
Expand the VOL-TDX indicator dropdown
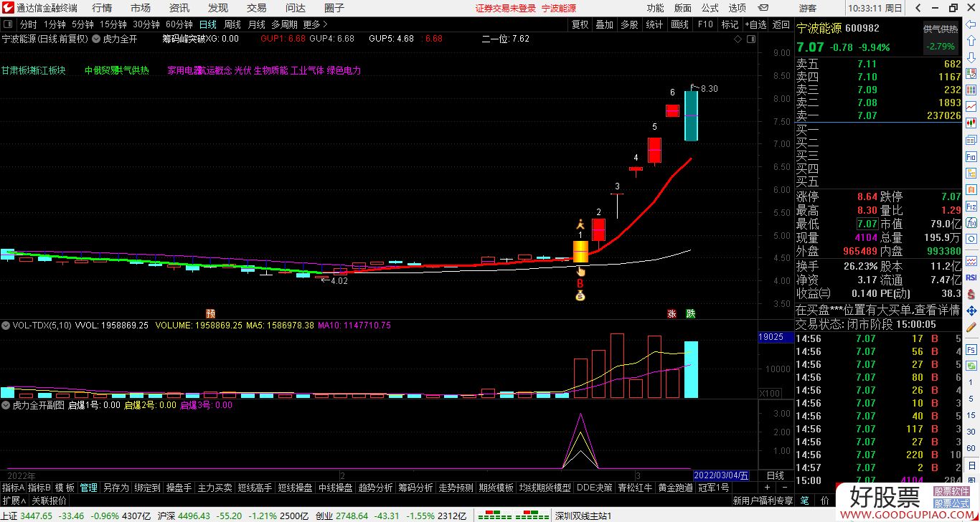click(6, 325)
